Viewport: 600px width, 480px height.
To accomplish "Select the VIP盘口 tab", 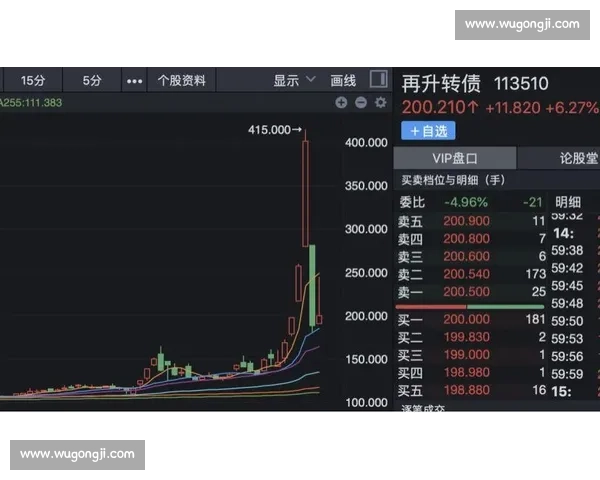I will pos(455,158).
